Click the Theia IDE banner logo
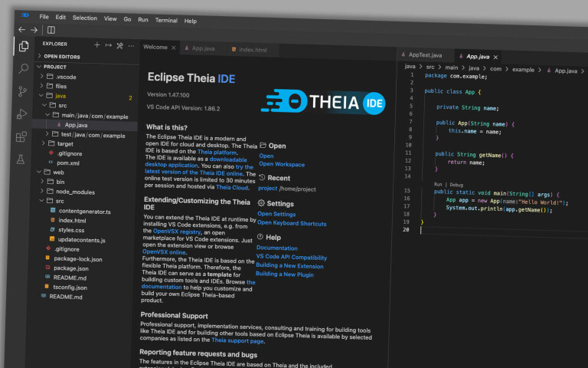This screenshot has height=368, width=588. coord(323,102)
